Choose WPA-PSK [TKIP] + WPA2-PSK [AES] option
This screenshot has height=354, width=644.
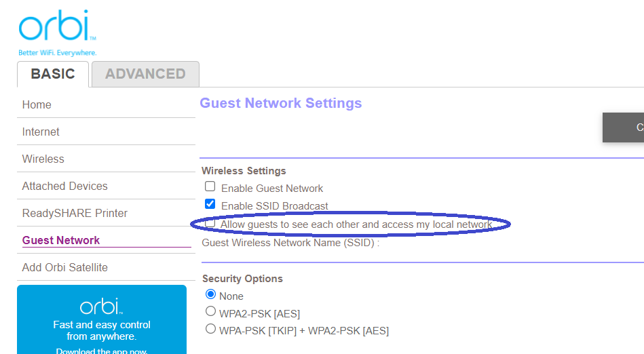coord(210,329)
